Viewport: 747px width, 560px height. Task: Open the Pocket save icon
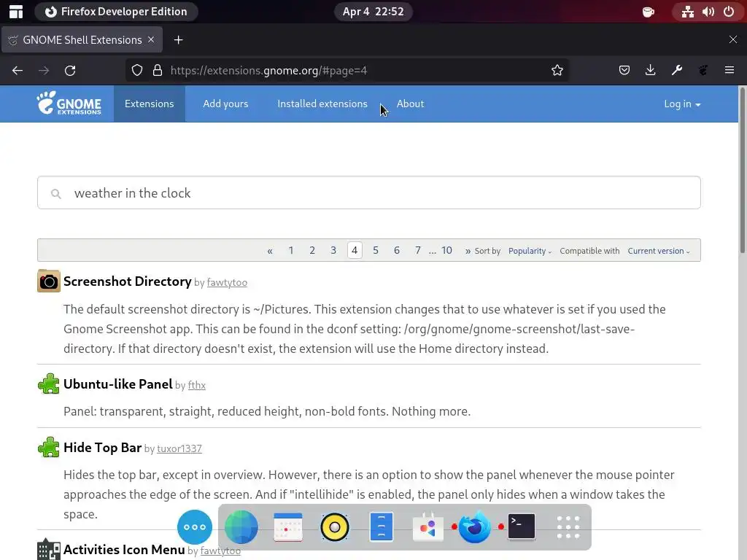(x=624, y=71)
